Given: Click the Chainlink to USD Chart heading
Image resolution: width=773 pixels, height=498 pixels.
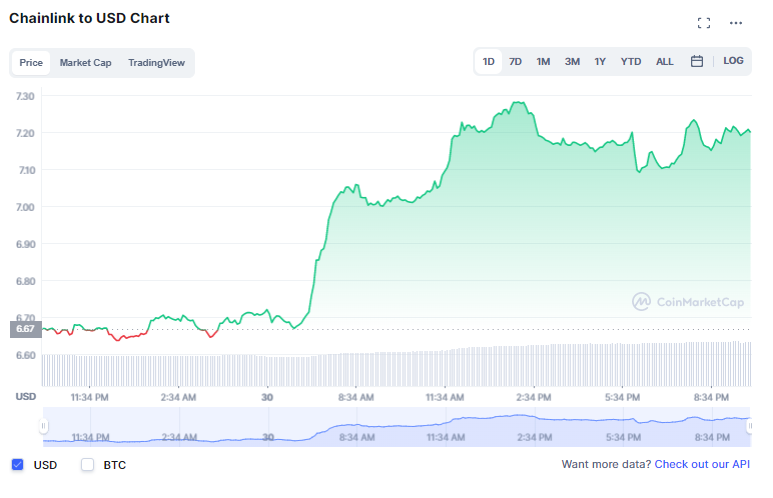Looking at the screenshot, I should coord(89,18).
